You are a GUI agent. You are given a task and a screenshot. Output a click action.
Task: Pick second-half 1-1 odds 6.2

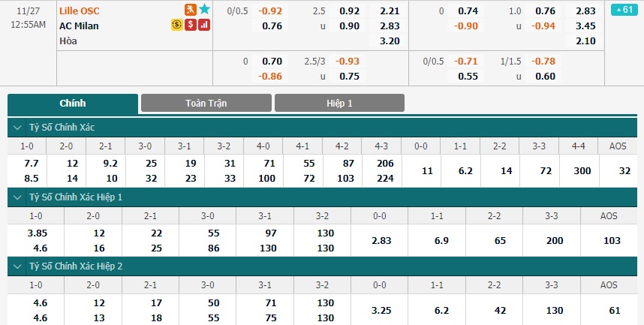click(x=441, y=310)
